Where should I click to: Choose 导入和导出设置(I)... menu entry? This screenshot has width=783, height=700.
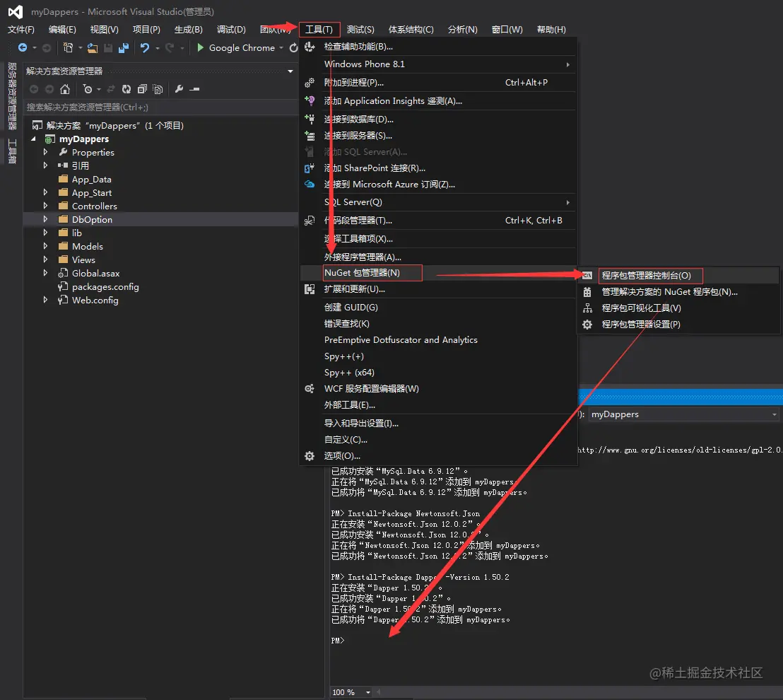pyautogui.click(x=438, y=424)
